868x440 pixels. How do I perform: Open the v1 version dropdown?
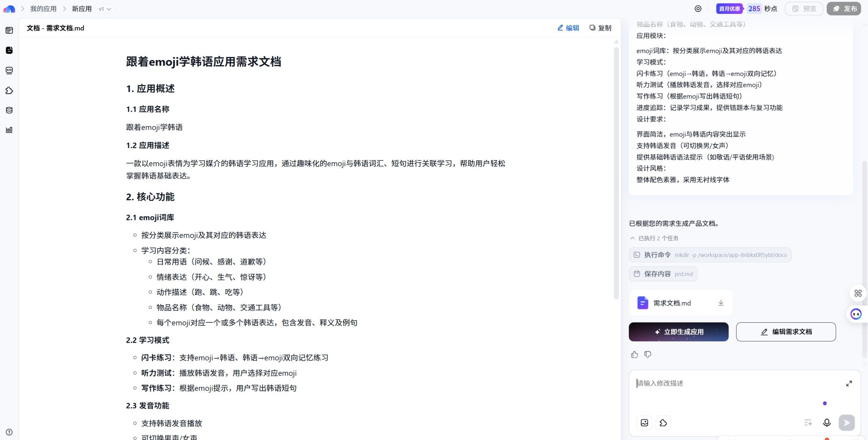pyautogui.click(x=105, y=8)
